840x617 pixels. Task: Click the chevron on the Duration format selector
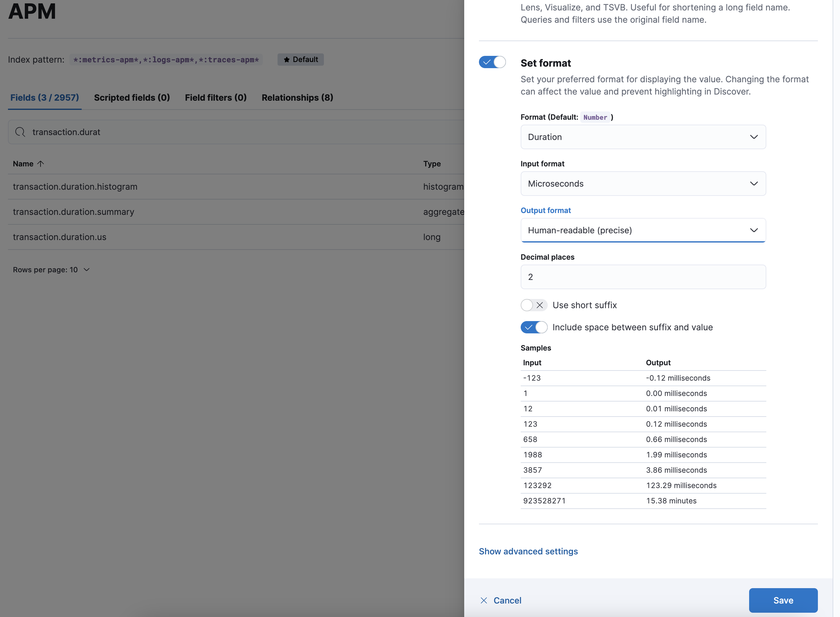click(754, 137)
